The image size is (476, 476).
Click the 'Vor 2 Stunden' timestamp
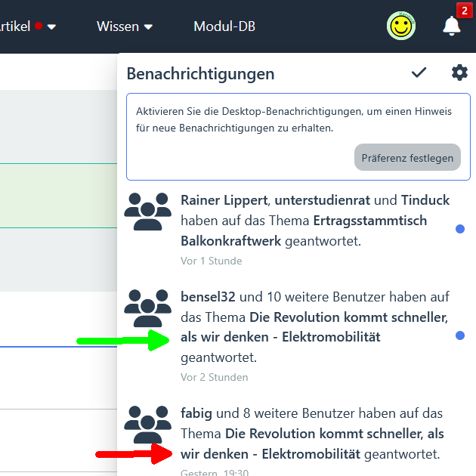click(214, 377)
